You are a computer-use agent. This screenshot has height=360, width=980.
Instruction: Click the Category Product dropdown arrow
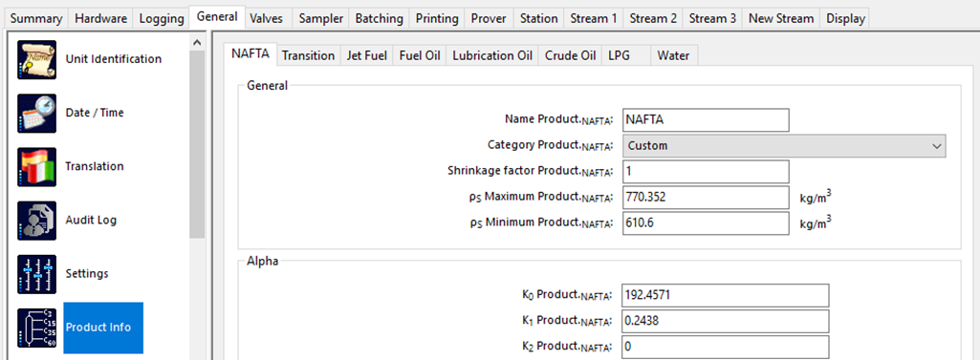tap(936, 146)
